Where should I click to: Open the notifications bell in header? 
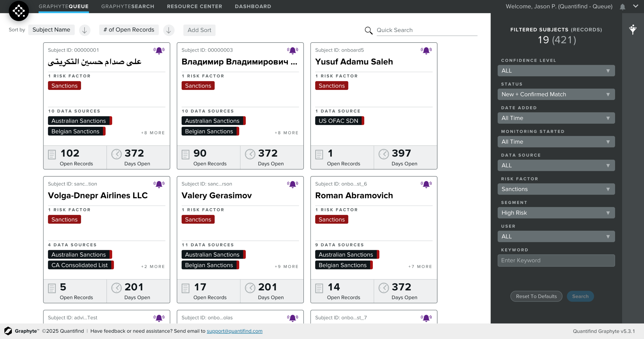[622, 7]
